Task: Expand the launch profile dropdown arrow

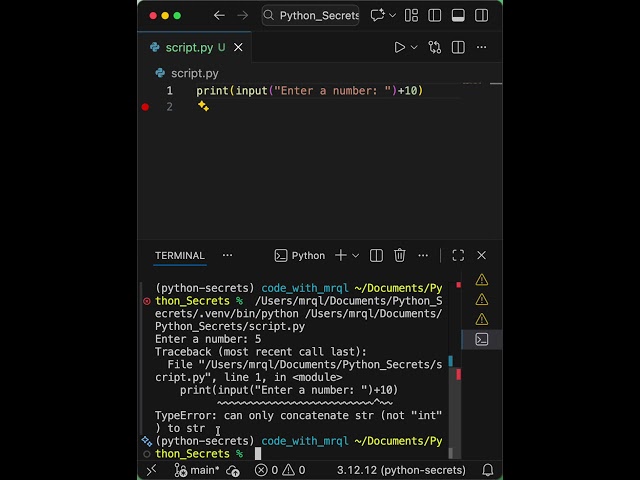Action: tap(356, 256)
